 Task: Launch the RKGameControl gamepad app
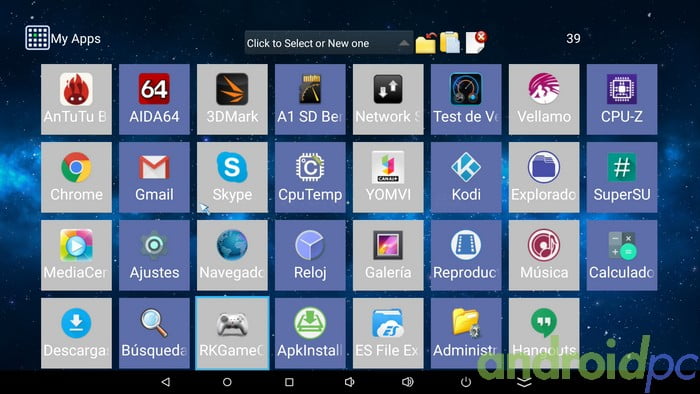232,333
